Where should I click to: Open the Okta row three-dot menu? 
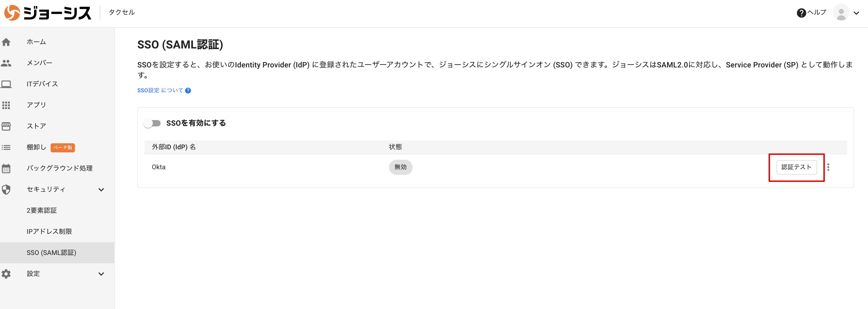tap(828, 167)
